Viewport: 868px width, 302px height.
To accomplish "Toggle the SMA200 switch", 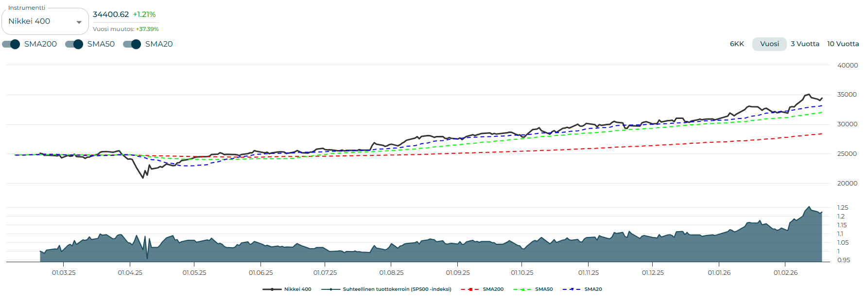I will click(11, 44).
